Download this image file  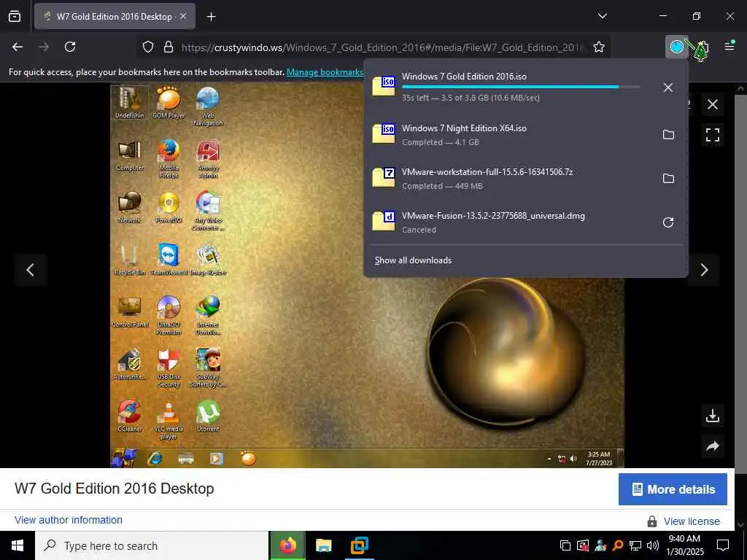coord(712,416)
